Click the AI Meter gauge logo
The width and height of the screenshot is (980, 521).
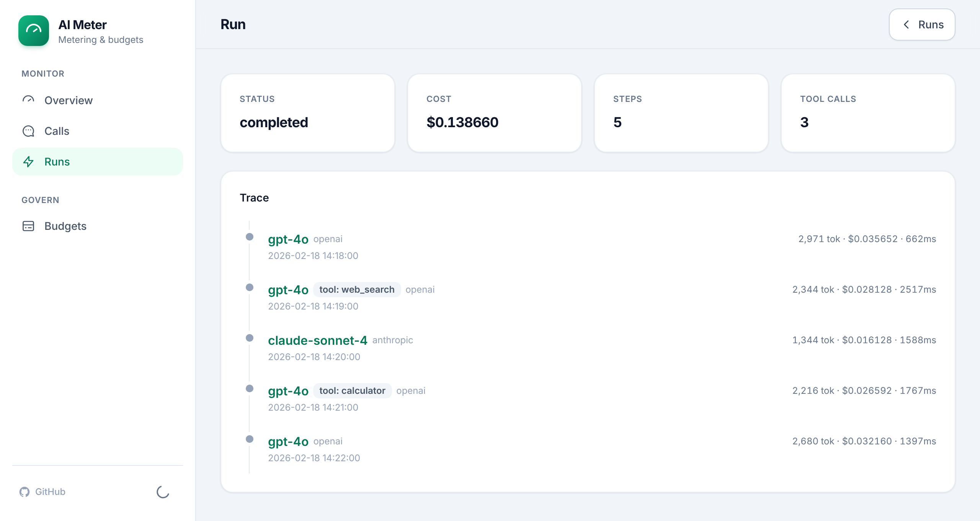point(34,31)
